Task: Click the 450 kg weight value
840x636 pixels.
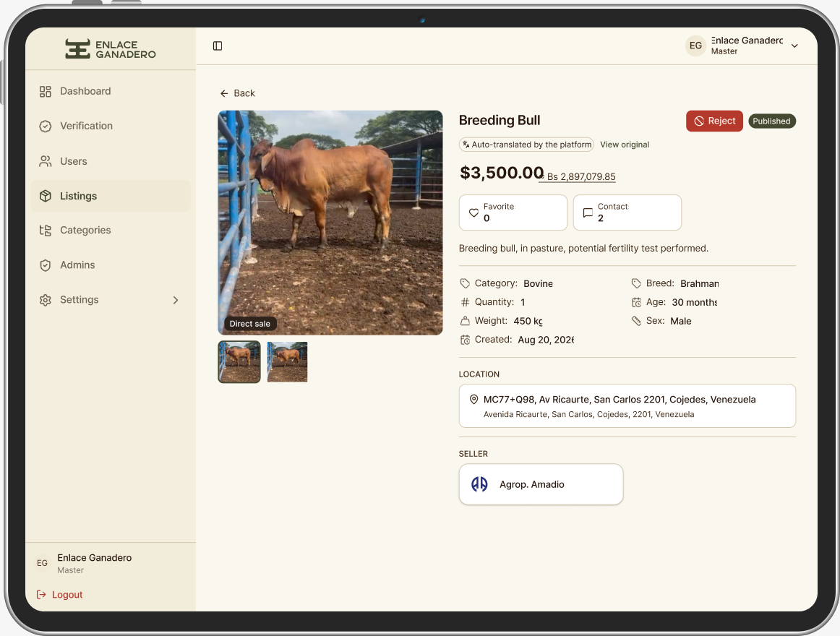Action: click(x=528, y=321)
